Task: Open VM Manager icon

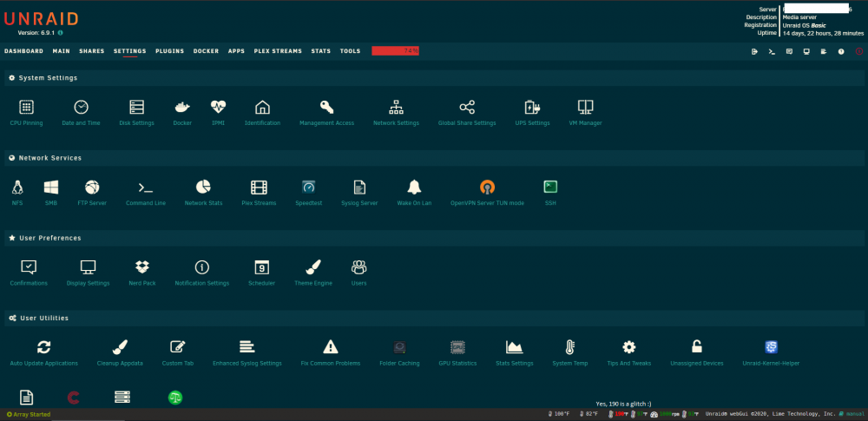Action: coord(585,107)
